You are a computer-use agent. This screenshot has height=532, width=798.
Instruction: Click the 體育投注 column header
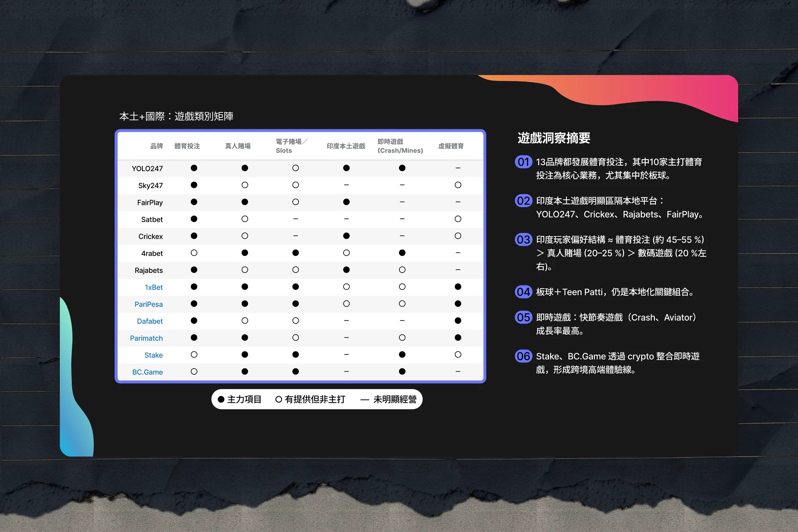187,146
